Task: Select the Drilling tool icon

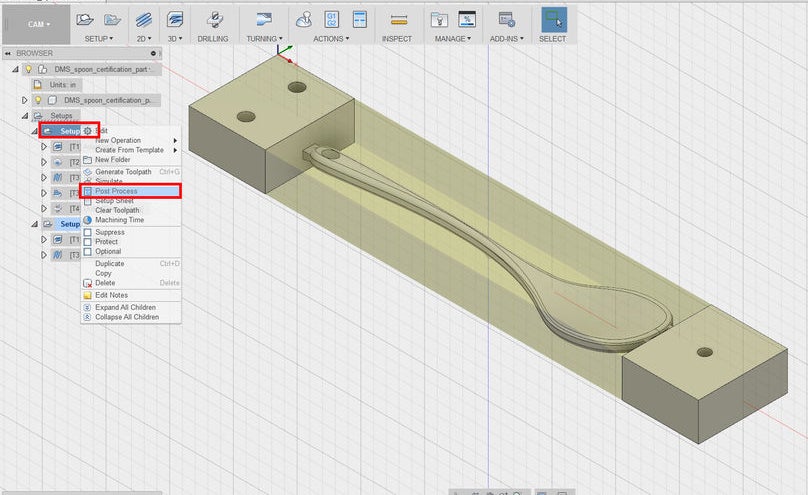Action: [x=214, y=20]
